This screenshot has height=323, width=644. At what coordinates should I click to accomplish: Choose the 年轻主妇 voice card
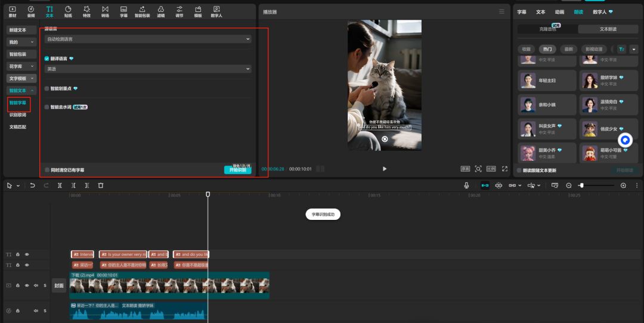pyautogui.click(x=547, y=80)
